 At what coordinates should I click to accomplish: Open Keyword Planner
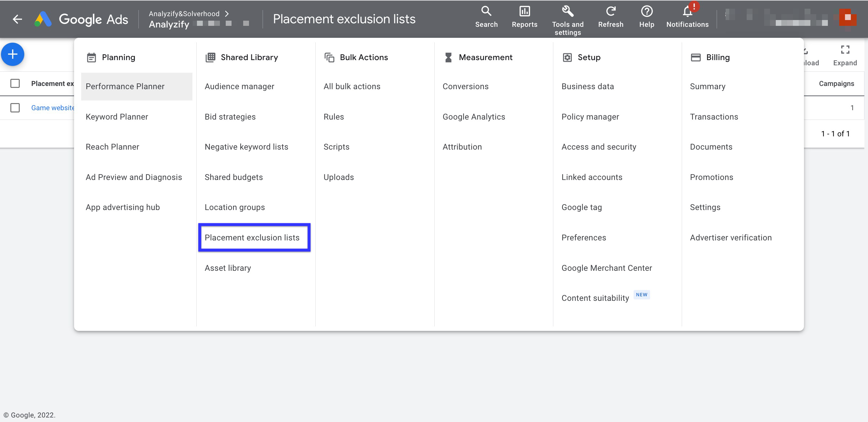coord(117,117)
